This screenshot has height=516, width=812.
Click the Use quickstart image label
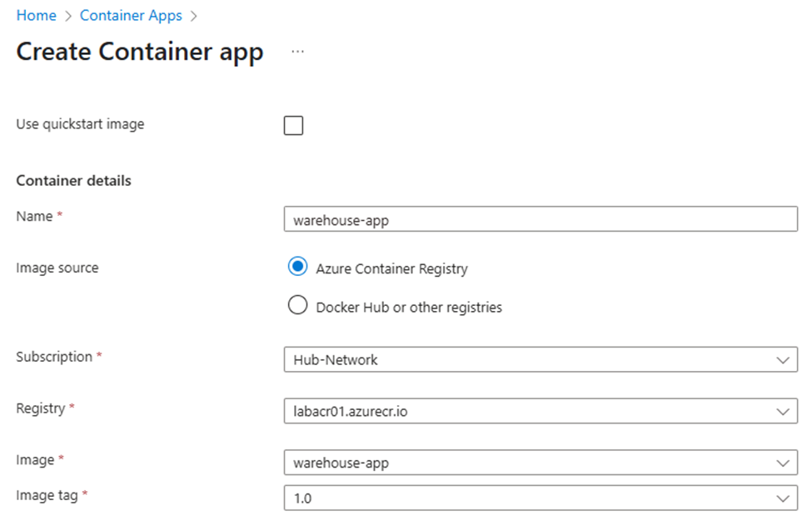(80, 124)
